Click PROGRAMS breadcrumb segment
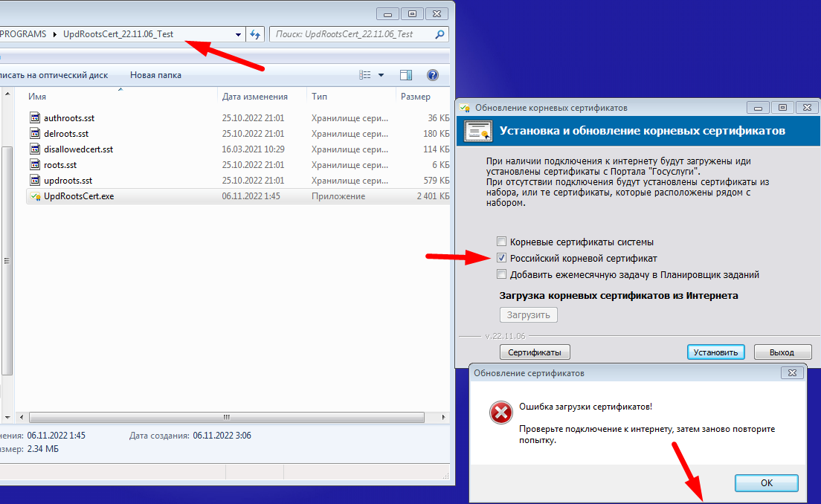Screen dimensions: 821x504 coord(24,34)
